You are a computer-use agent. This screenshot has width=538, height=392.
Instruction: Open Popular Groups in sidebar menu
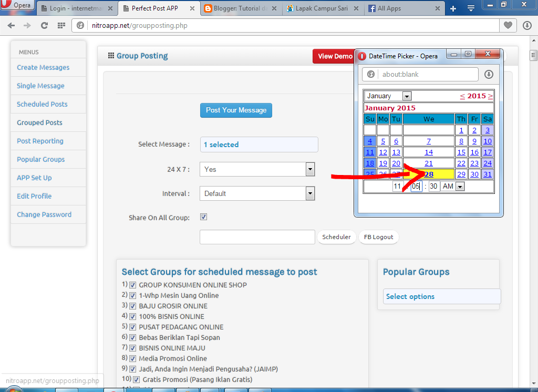(41, 160)
